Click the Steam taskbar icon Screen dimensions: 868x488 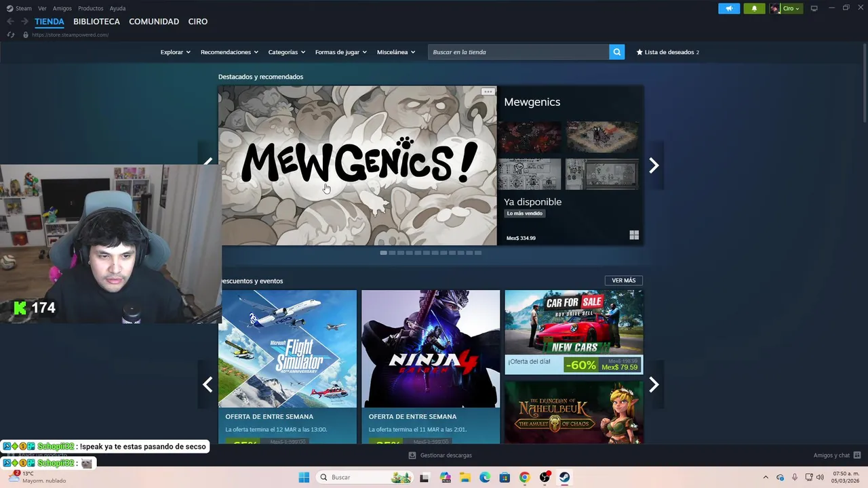point(564,477)
